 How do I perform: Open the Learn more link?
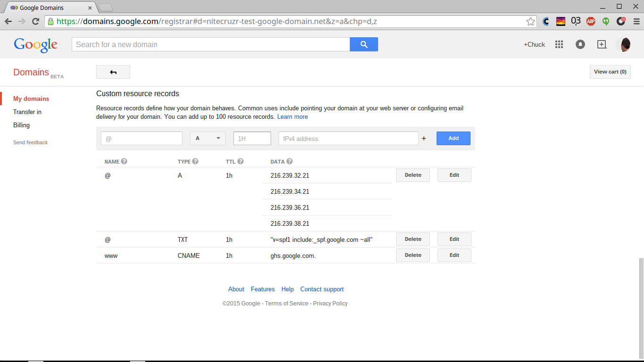point(292,117)
